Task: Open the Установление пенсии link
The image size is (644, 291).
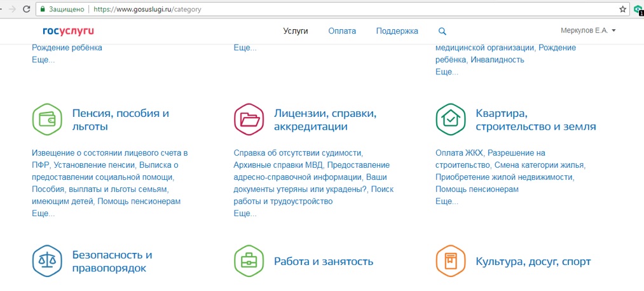Action: [87, 165]
